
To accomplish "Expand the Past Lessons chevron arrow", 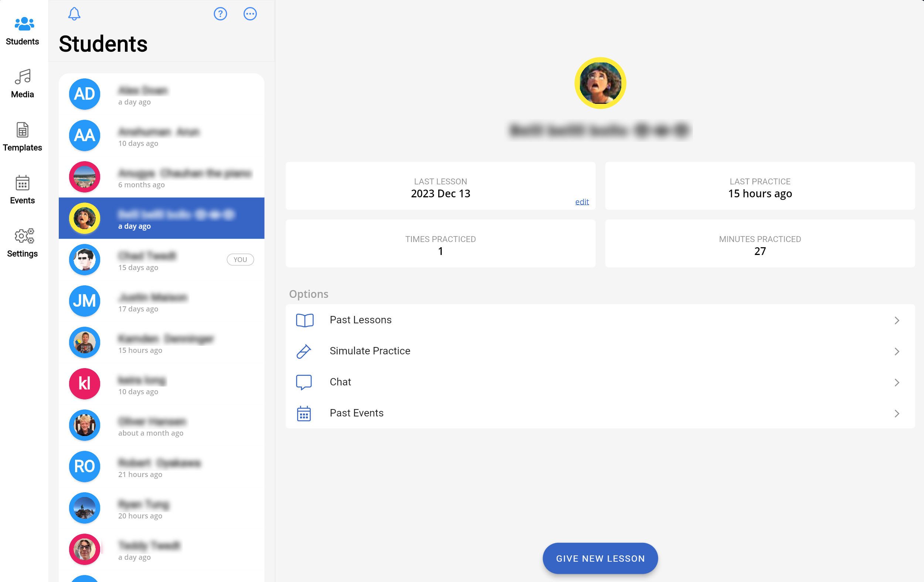I will tap(897, 320).
